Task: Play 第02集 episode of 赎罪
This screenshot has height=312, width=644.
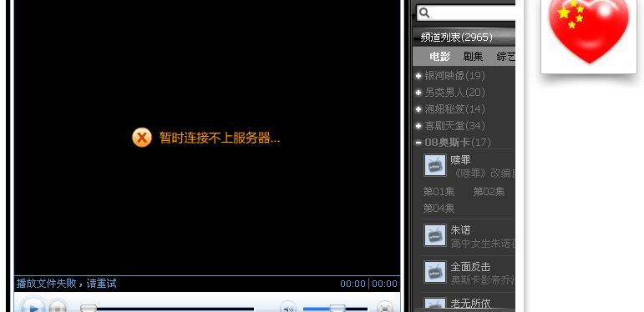Action: tap(489, 192)
